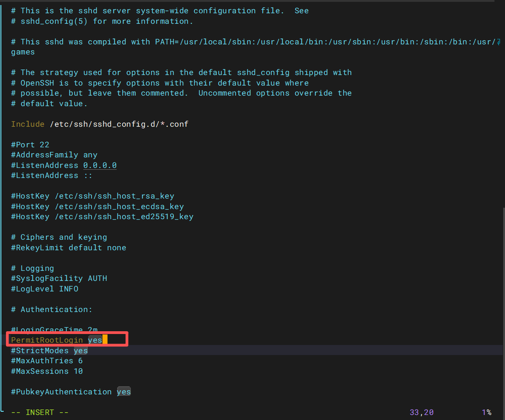Click the yes value of #PubkeyAuthentication
Screen dimensions: 505x420
tap(124, 392)
